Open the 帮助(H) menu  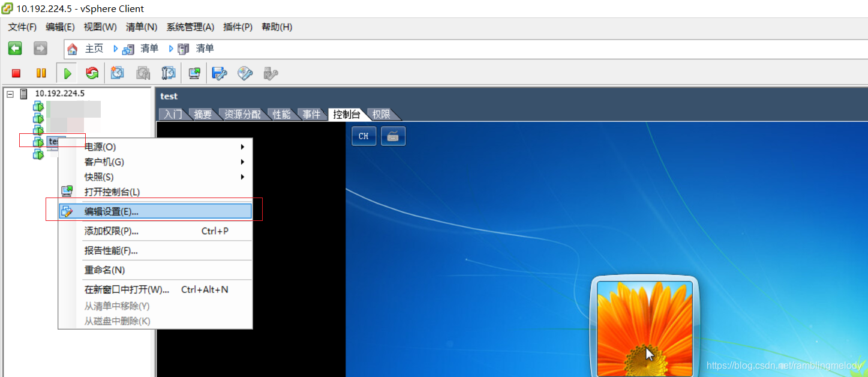tap(277, 27)
